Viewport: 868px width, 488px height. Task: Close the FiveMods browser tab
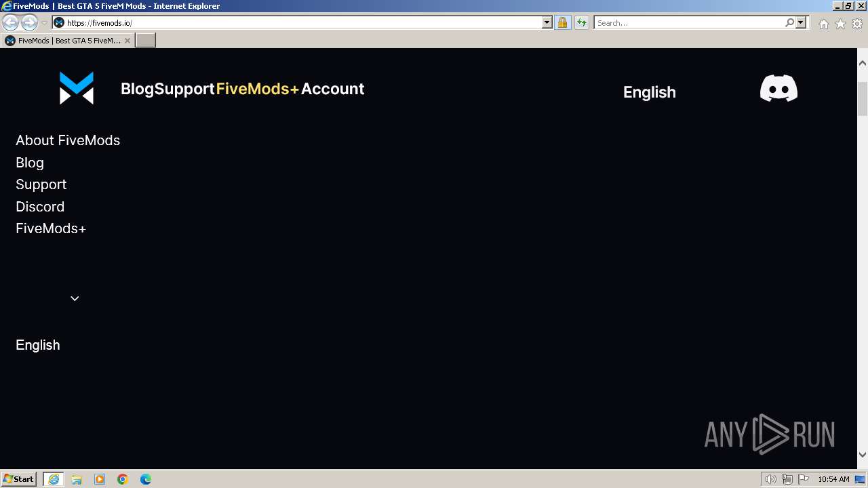pos(127,41)
